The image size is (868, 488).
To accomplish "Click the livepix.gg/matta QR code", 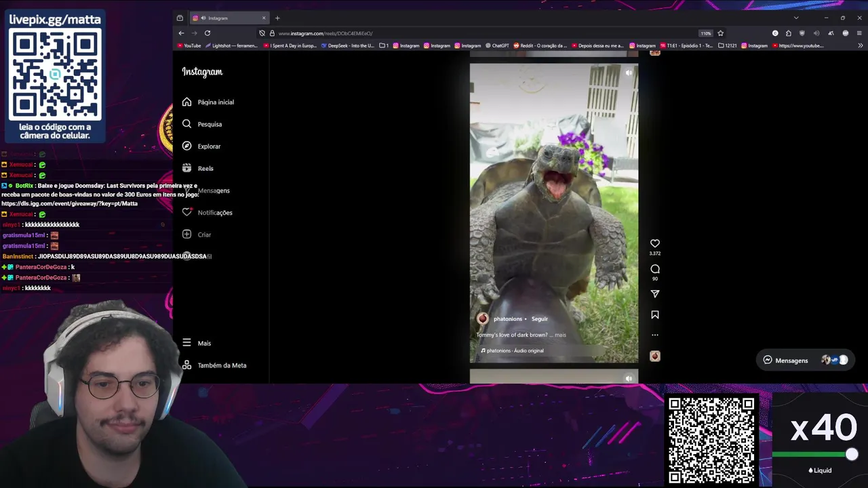I will [56, 75].
